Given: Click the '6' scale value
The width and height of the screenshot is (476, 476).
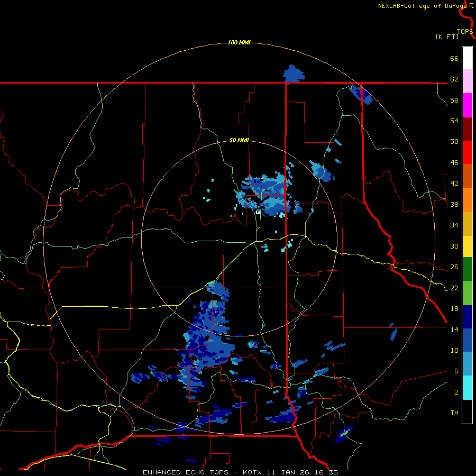Looking at the screenshot, I should (456, 371).
